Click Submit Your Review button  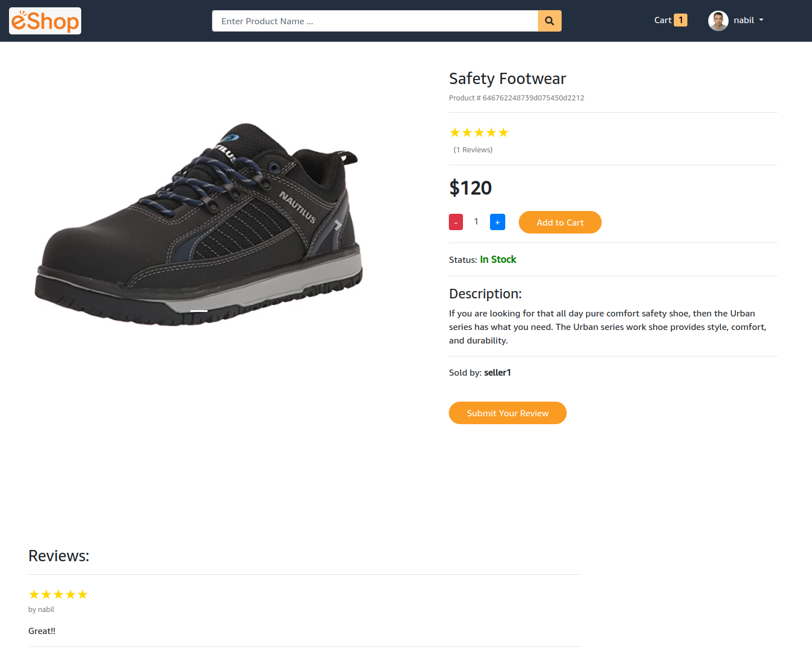coord(507,413)
